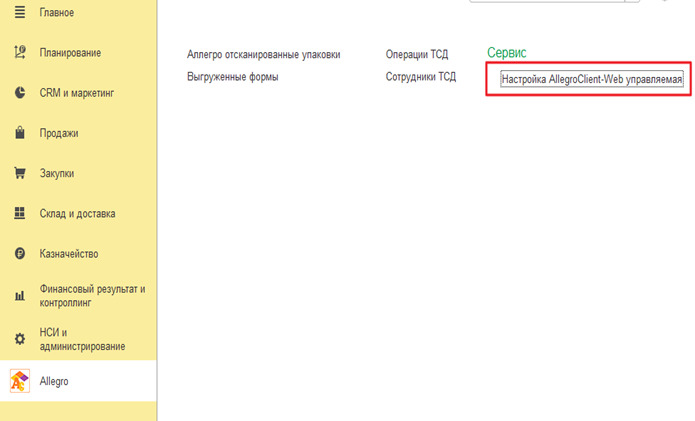Click the НСИ и администрирование gear icon

point(20,339)
